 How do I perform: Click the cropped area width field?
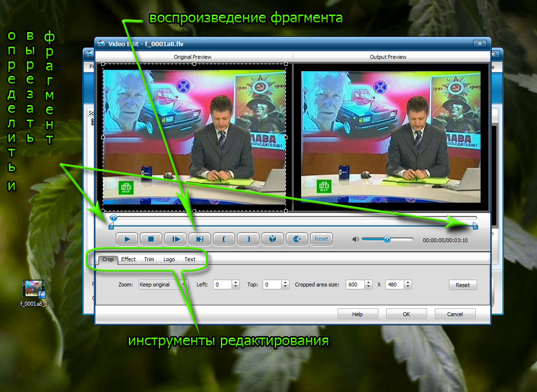[x=354, y=285]
